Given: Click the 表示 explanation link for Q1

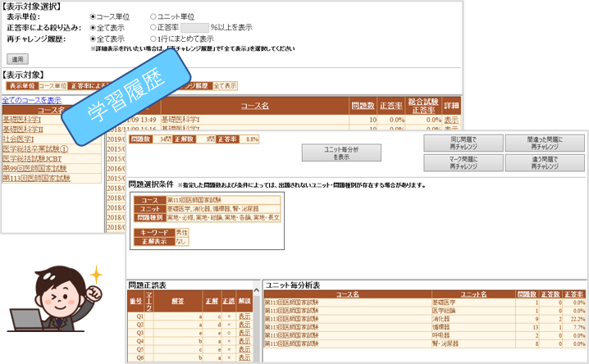Looking at the screenshot, I should 244,315.
